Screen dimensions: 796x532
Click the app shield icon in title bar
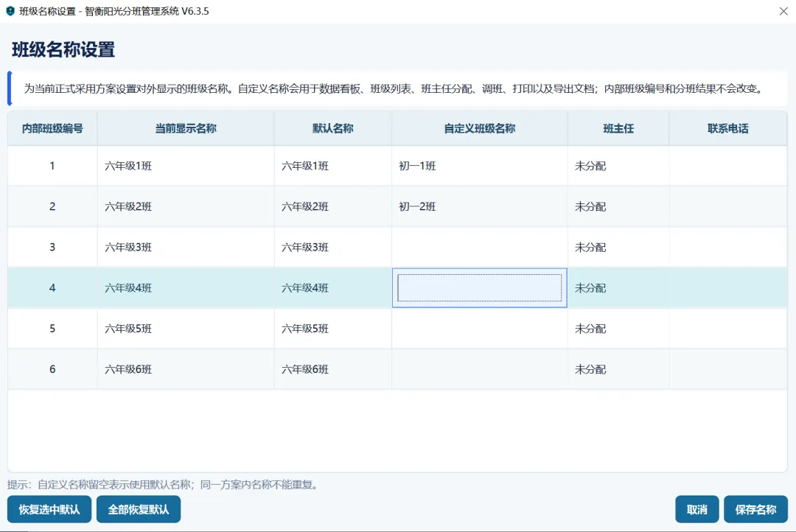[x=10, y=11]
